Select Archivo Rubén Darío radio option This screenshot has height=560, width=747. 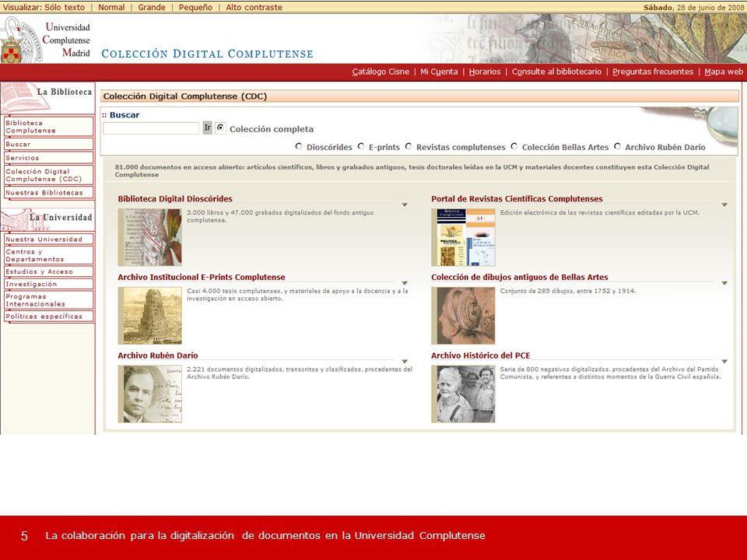pos(617,147)
